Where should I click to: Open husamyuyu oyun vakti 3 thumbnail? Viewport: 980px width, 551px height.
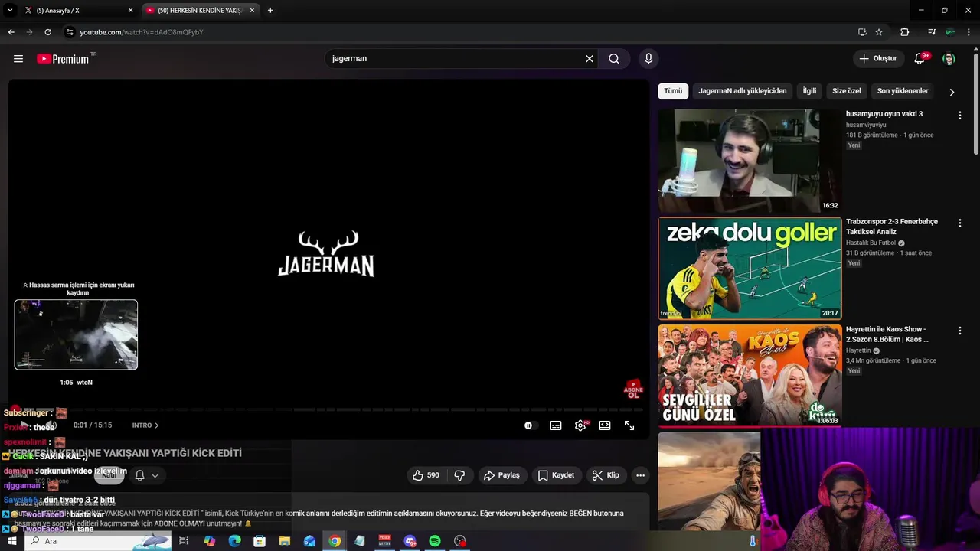click(750, 161)
